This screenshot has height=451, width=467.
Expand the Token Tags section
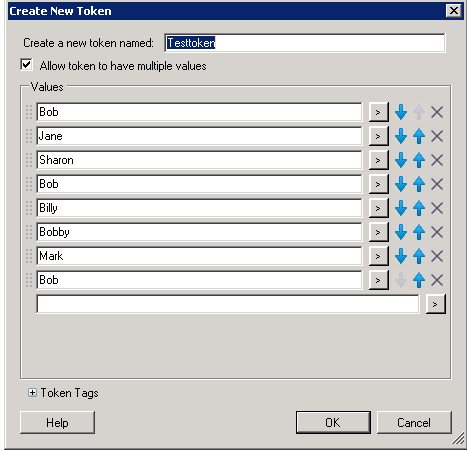click(32, 393)
